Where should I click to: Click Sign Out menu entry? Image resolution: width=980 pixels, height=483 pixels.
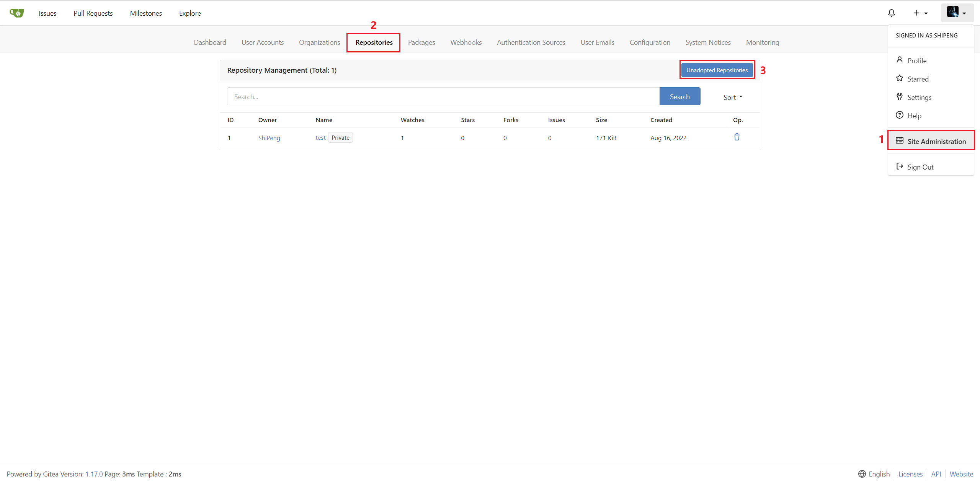920,167
